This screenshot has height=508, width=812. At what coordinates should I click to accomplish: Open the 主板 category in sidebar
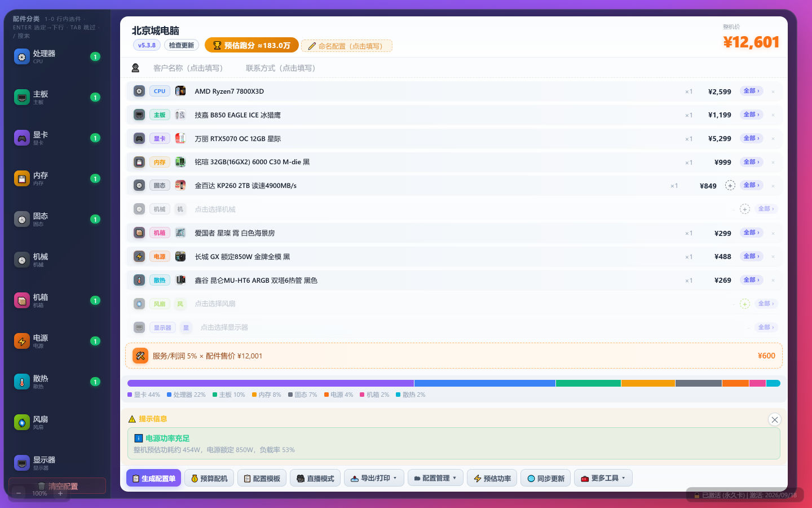coord(56,98)
